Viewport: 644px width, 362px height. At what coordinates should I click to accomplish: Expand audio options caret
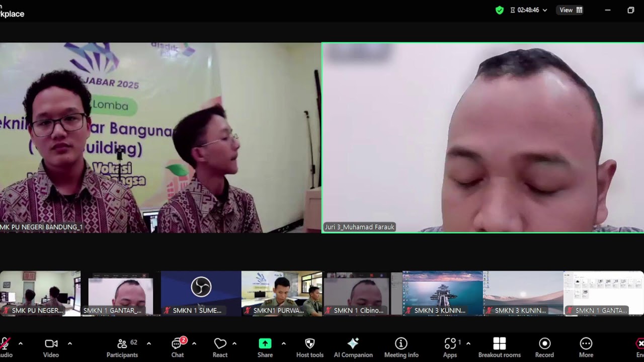[21, 343]
